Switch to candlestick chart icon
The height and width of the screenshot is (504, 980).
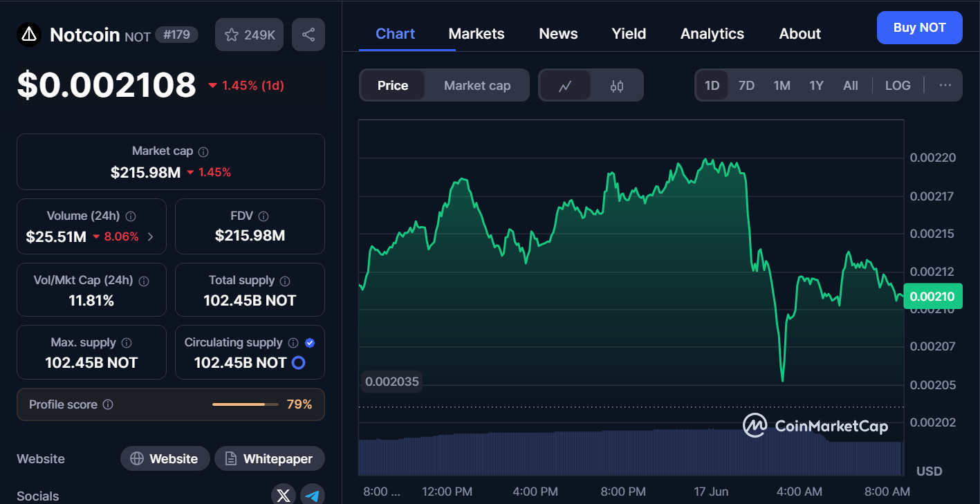[x=617, y=86]
